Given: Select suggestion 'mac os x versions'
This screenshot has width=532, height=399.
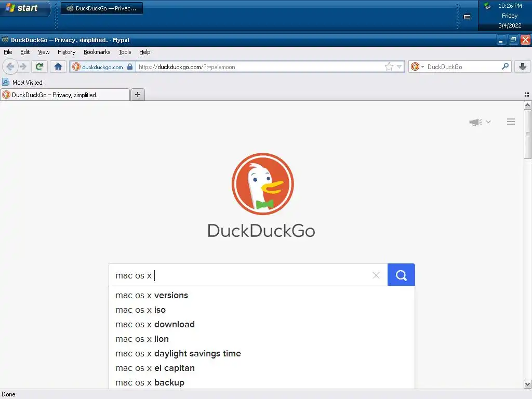Looking at the screenshot, I should [262, 296].
